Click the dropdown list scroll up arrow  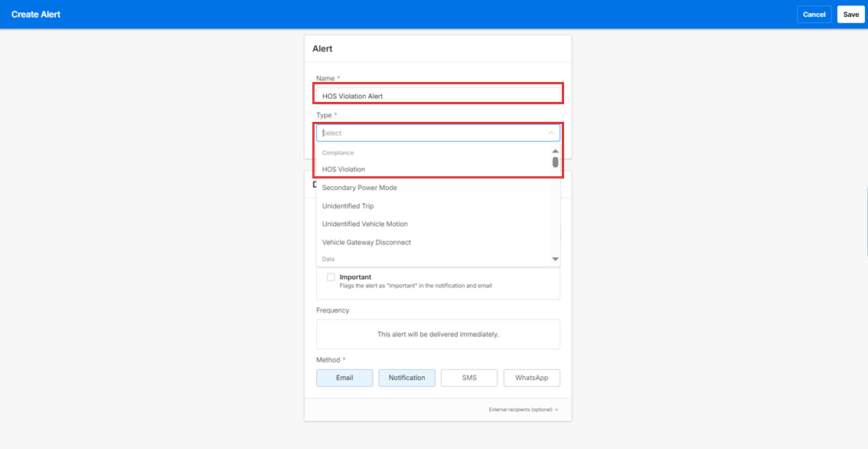coord(555,152)
